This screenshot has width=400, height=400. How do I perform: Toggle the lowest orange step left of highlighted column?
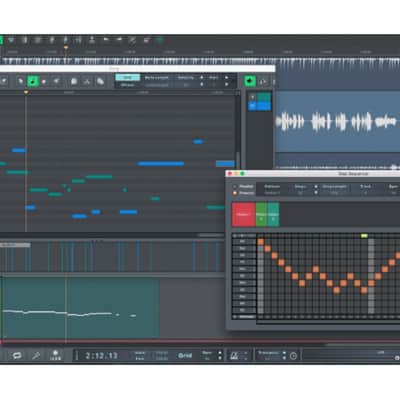point(364,290)
